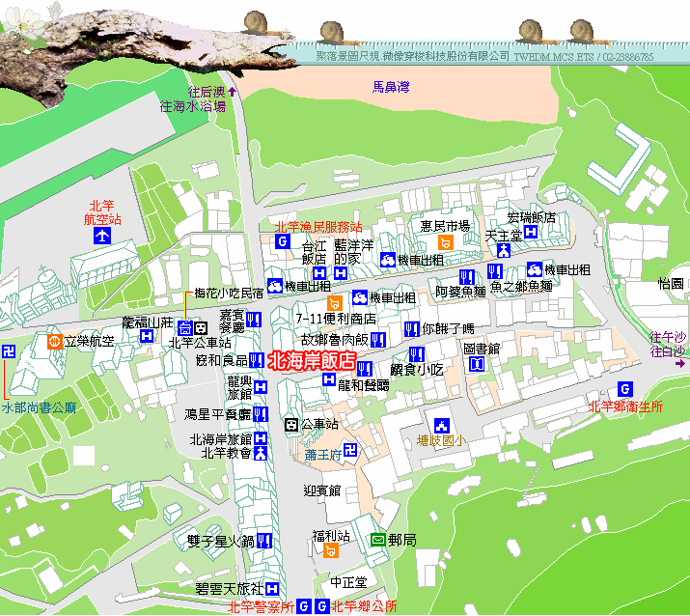The width and height of the screenshot is (690, 616).
Task: Click the 中正堂 label
Action: pyautogui.click(x=348, y=582)
